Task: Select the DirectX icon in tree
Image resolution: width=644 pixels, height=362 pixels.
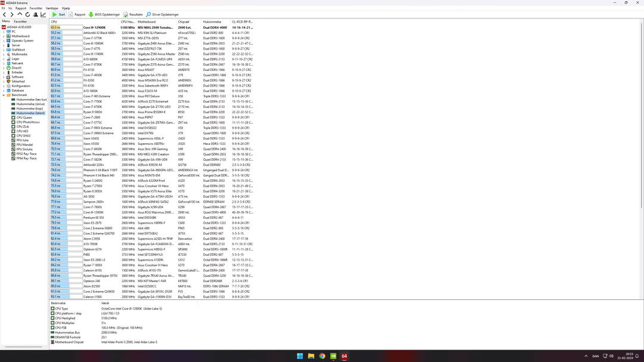Action: tap(8, 68)
